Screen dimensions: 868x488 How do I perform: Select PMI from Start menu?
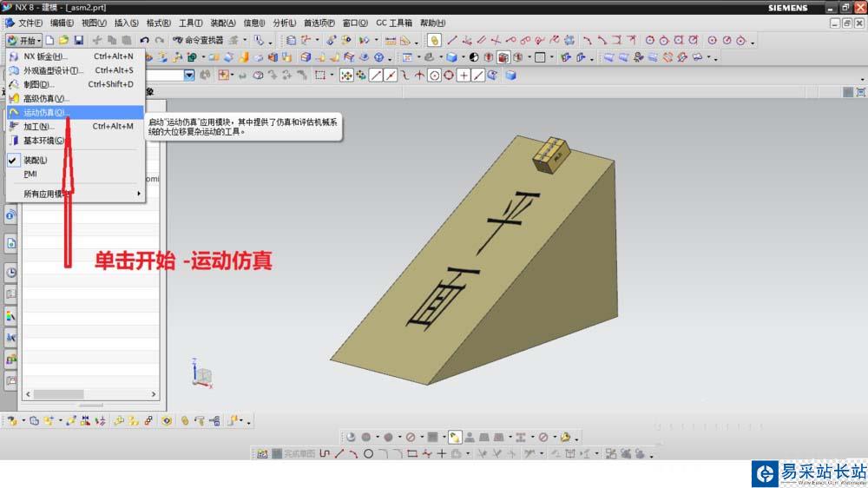pos(75,174)
